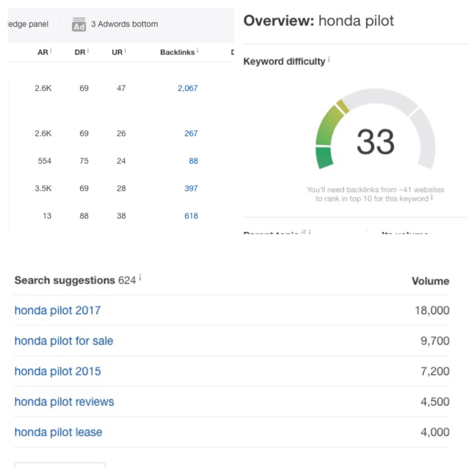This screenshot has width=476, height=476.
Task: Click info icon after top 10 keyword note
Action: pyautogui.click(x=432, y=198)
